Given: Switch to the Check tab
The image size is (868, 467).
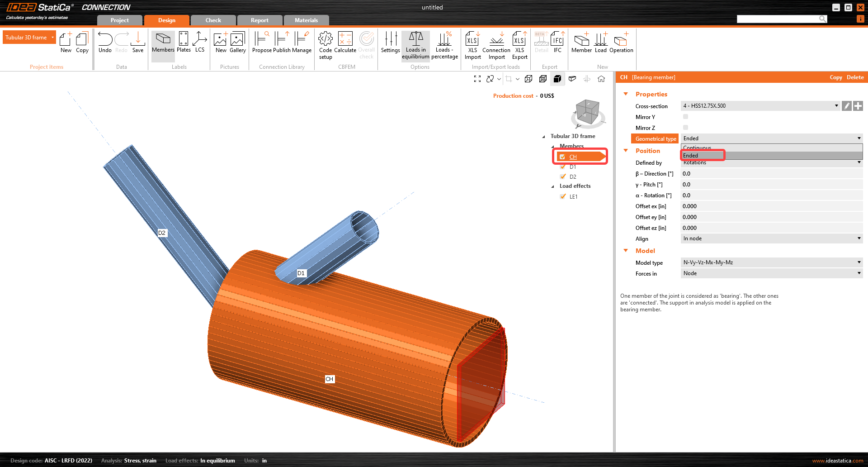Looking at the screenshot, I should click(x=213, y=20).
